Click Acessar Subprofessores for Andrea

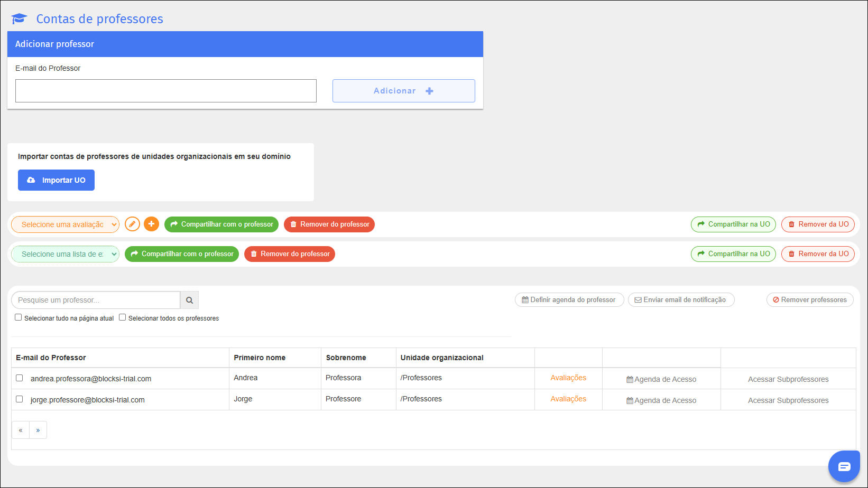click(x=788, y=379)
